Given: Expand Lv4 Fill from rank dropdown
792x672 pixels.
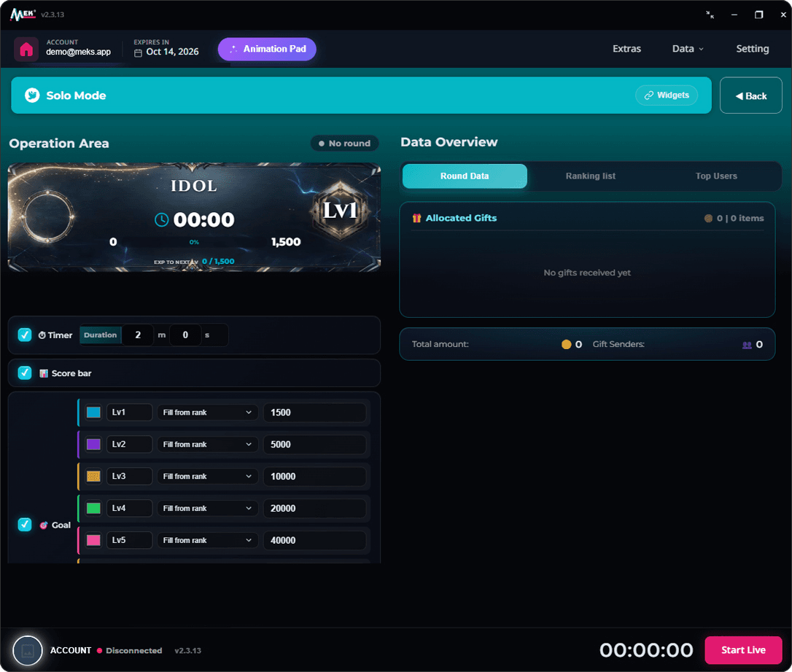Looking at the screenshot, I should point(207,509).
